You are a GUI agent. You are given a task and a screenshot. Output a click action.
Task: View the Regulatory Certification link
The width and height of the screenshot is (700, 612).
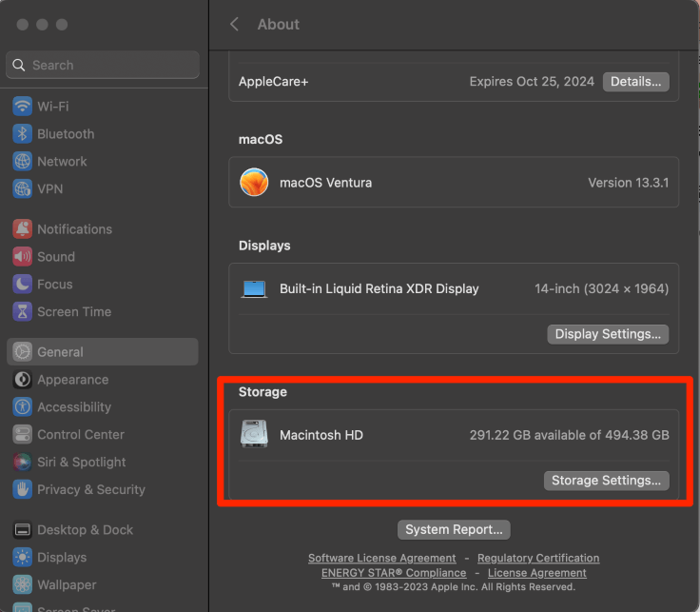(538, 558)
